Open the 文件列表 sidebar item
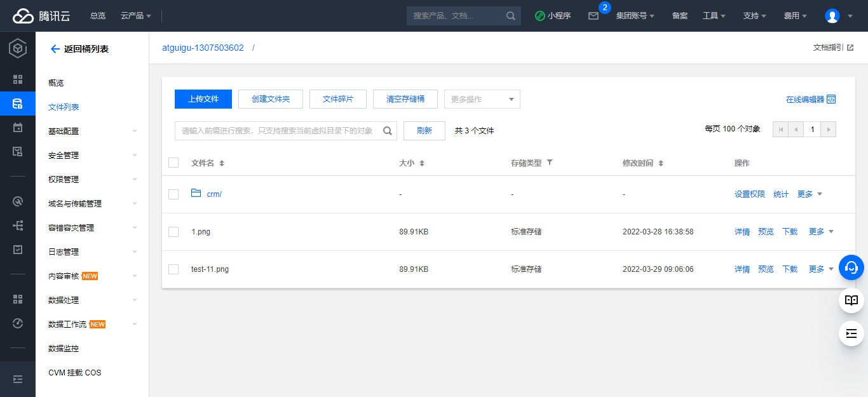The image size is (868, 397). 64,107
